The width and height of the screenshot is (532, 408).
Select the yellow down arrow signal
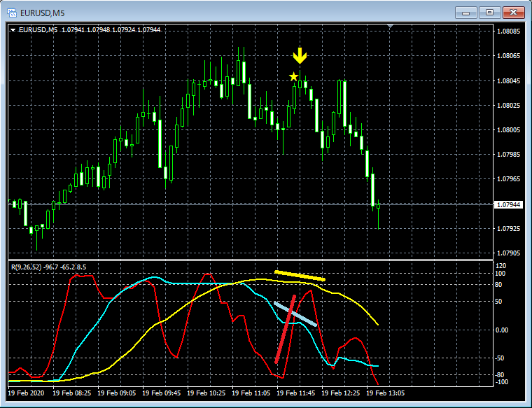pos(300,56)
